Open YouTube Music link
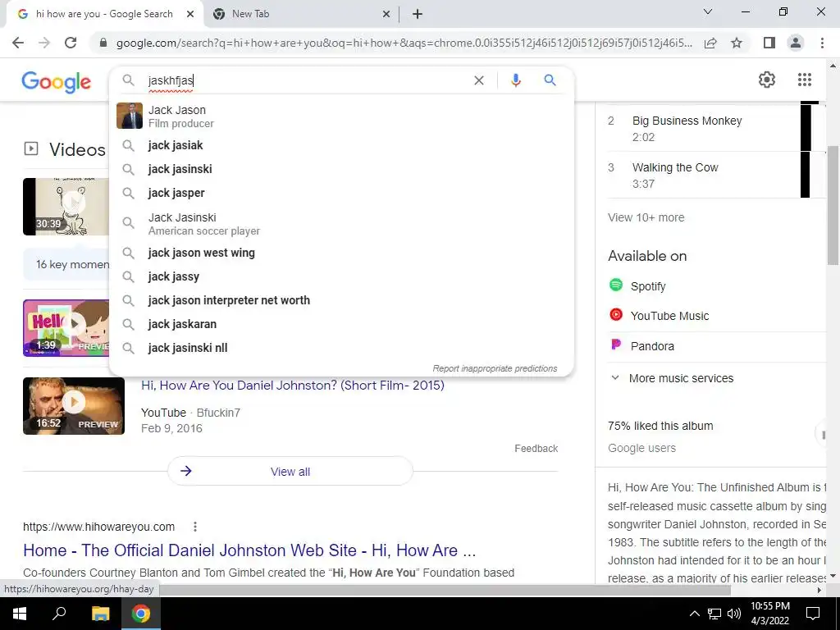Viewport: 840px width, 630px height. (669, 316)
